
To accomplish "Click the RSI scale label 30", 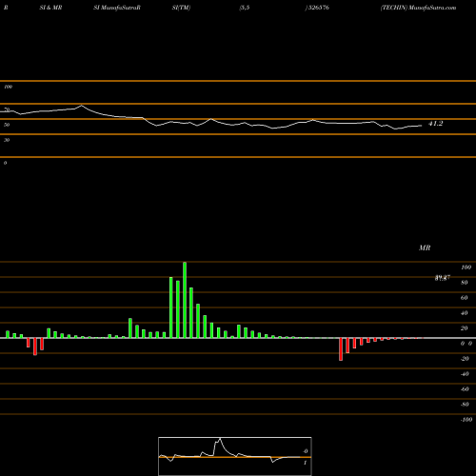I will [x=7, y=140].
